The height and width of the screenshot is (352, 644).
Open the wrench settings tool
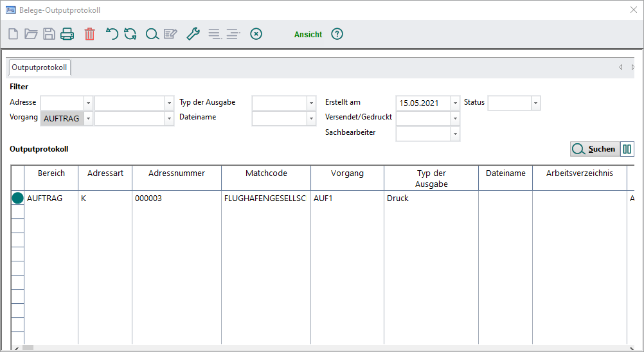[x=193, y=35]
